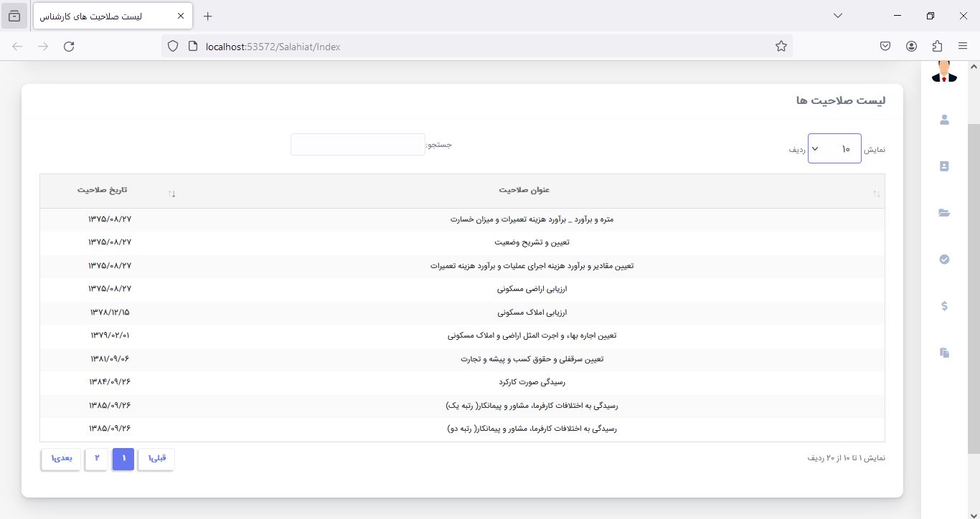Click the checkmark badge sidebar icon
Image resolution: width=980 pixels, height=519 pixels.
944,259
